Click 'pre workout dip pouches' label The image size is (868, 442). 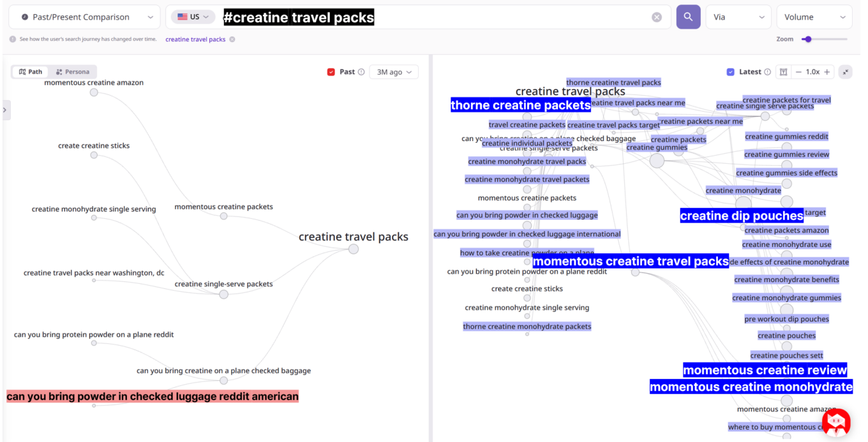pos(786,319)
